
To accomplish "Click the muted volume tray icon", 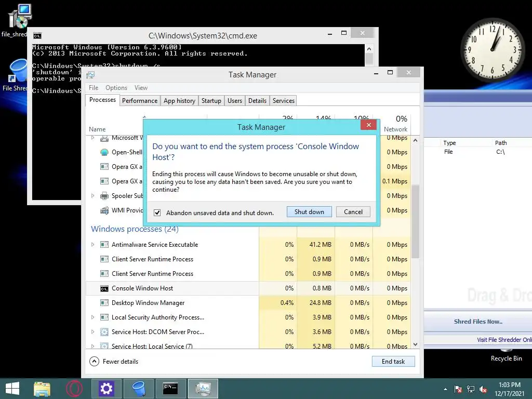I will (483, 389).
